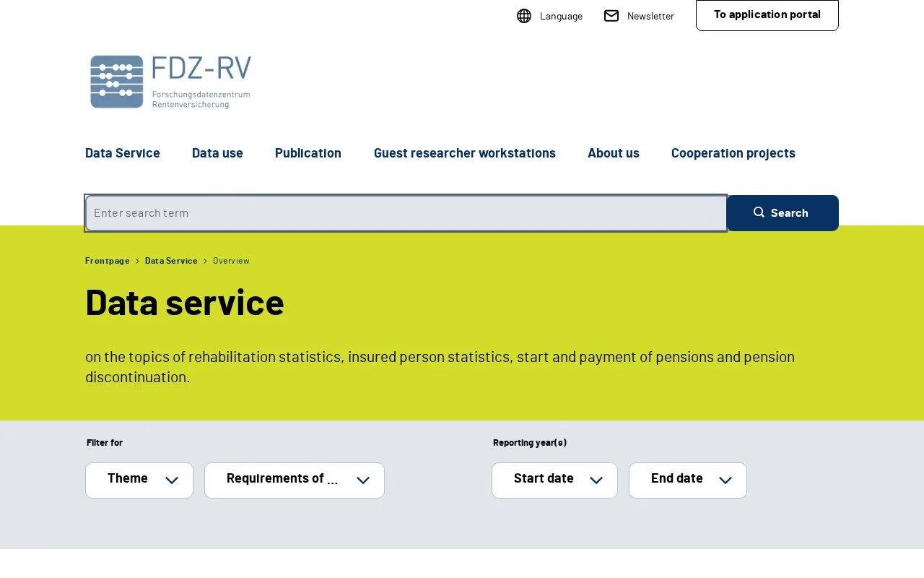Image resolution: width=924 pixels, height=578 pixels.
Task: Click the newsletter envelope icon
Action: (611, 16)
